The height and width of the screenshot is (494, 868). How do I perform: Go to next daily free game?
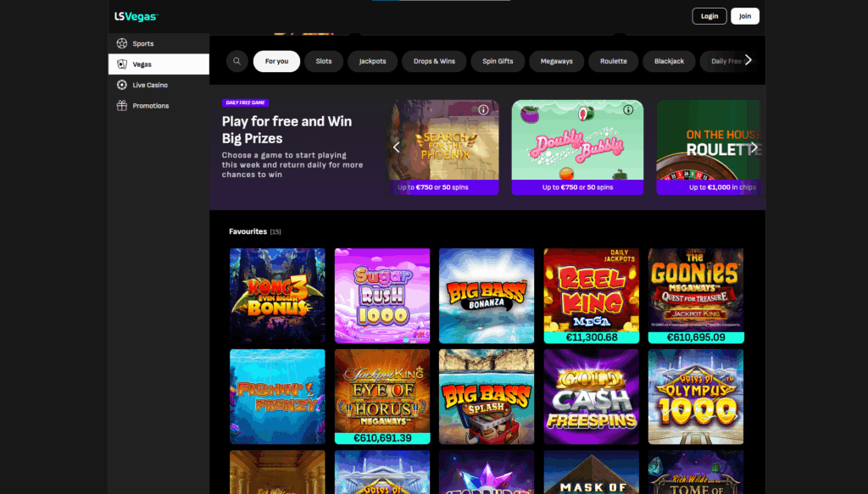click(x=754, y=147)
